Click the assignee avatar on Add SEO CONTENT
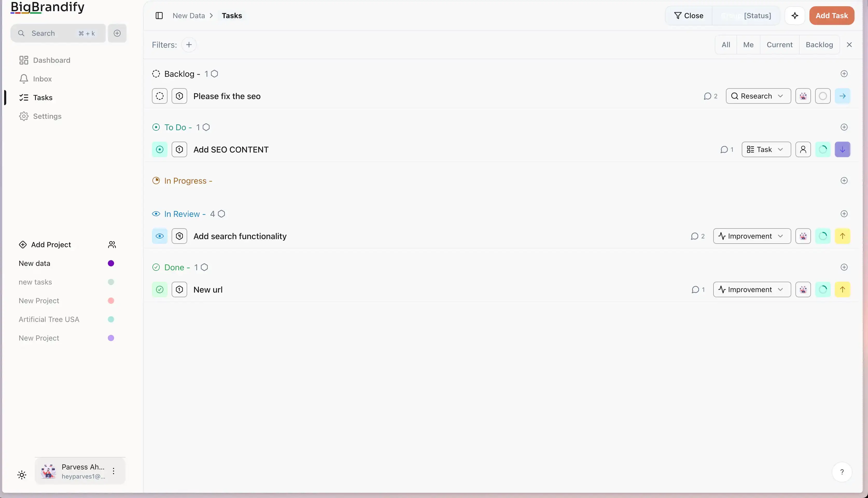The width and height of the screenshot is (868, 498). point(803,149)
